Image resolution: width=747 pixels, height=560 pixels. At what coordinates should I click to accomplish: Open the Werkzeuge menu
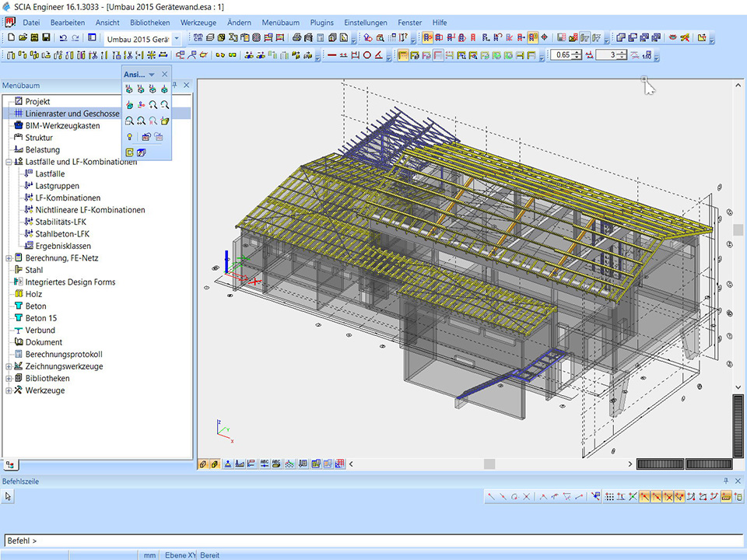click(x=198, y=23)
